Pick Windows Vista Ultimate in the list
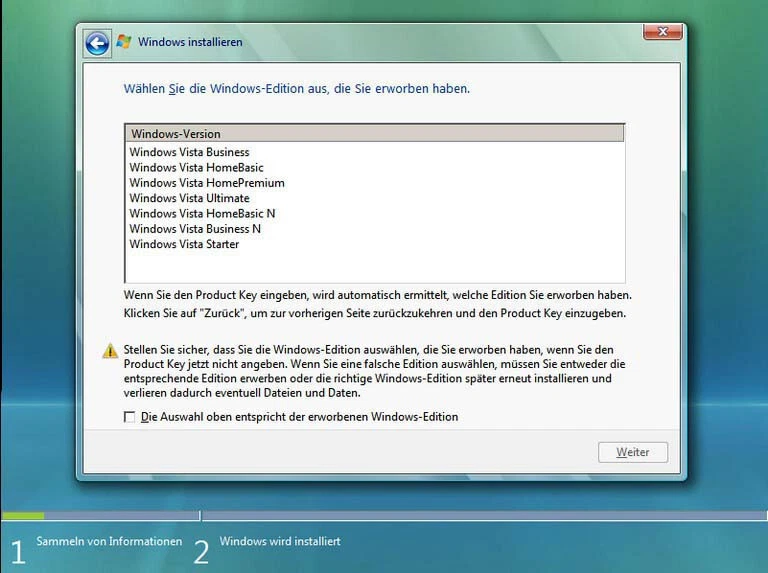 pos(375,198)
